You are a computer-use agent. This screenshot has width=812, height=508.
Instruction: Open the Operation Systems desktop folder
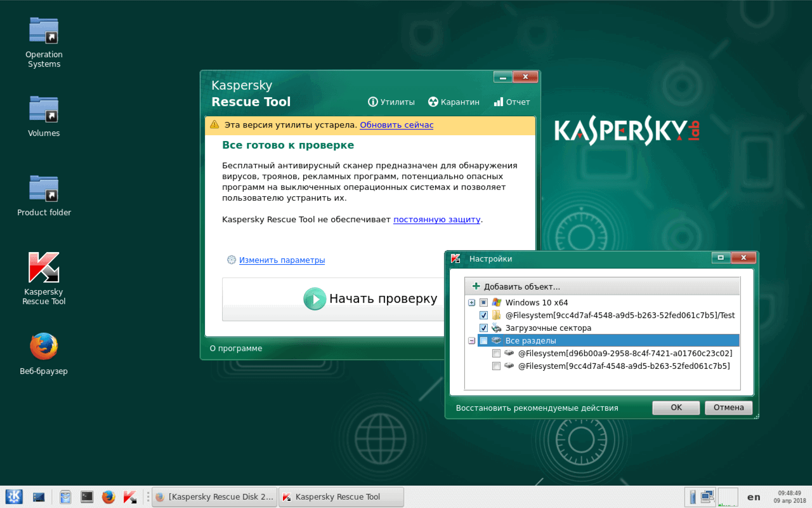[x=44, y=42]
